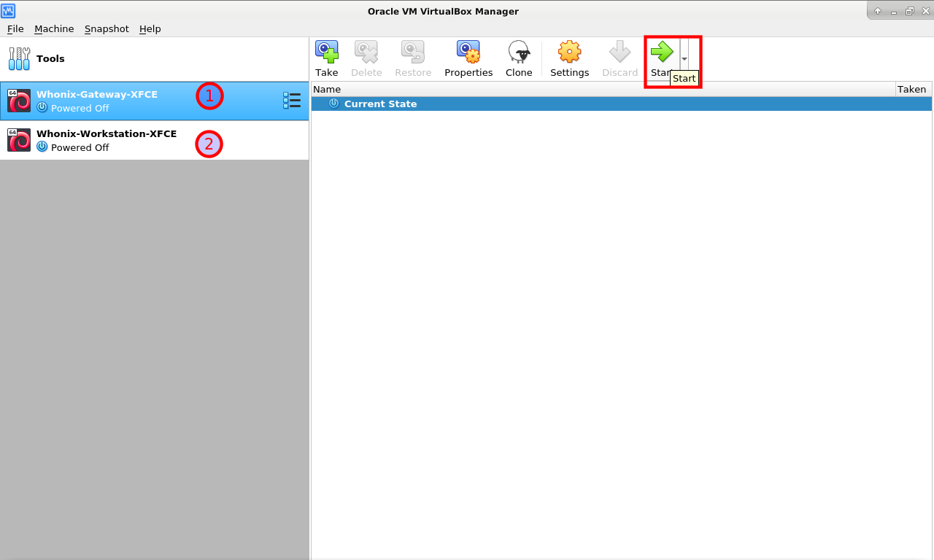Click the Name column header
Image resolution: width=934 pixels, height=560 pixels.
[327, 89]
